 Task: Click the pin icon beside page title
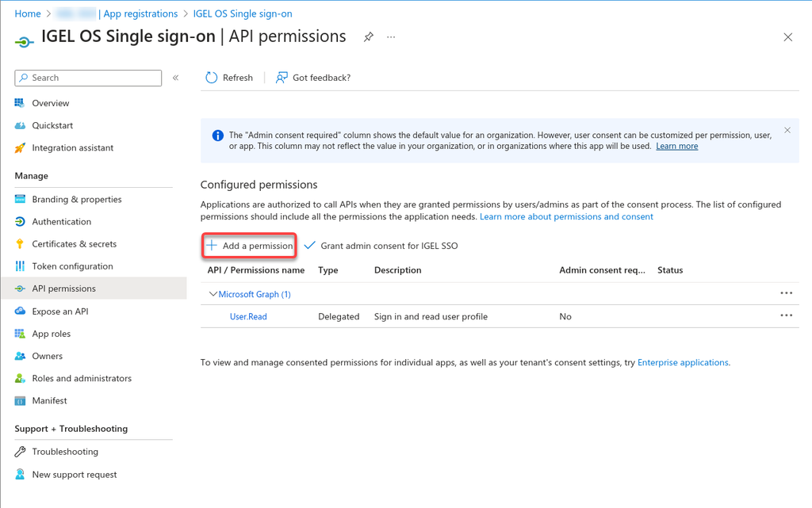coord(369,37)
